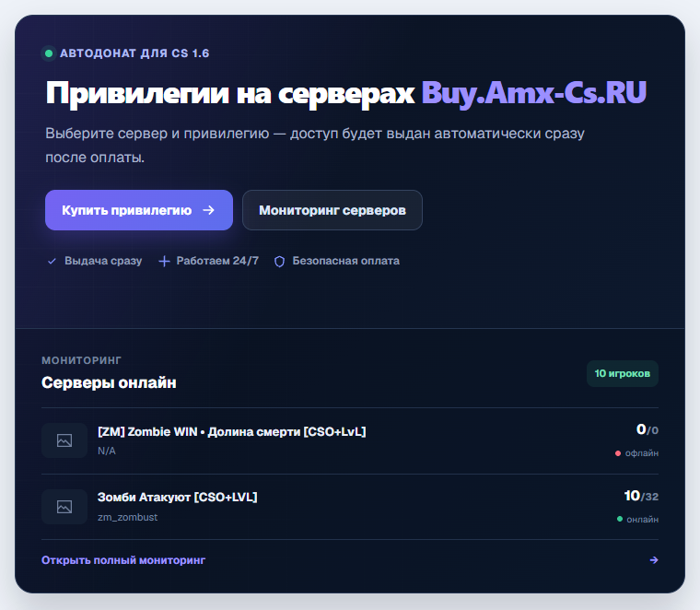Image resolution: width=700 pixels, height=610 pixels.
Task: Click the green online status dot
Action: [x=620, y=519]
